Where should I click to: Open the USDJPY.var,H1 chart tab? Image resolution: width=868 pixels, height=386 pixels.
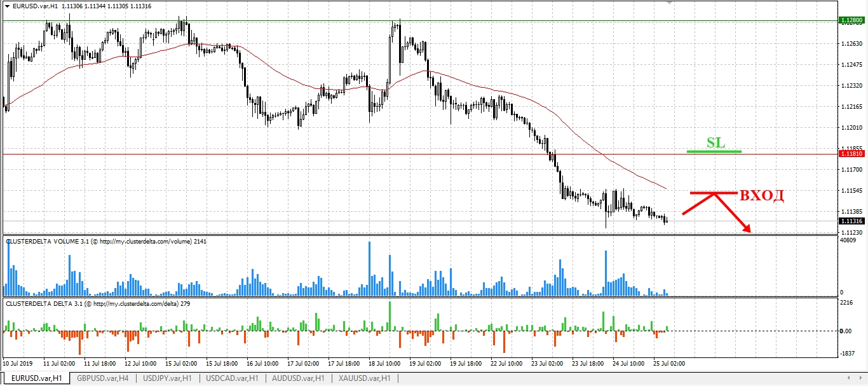point(167,378)
